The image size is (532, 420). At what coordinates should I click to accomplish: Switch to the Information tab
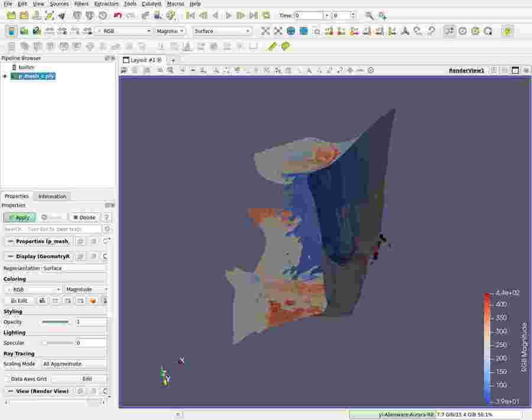click(x=52, y=196)
